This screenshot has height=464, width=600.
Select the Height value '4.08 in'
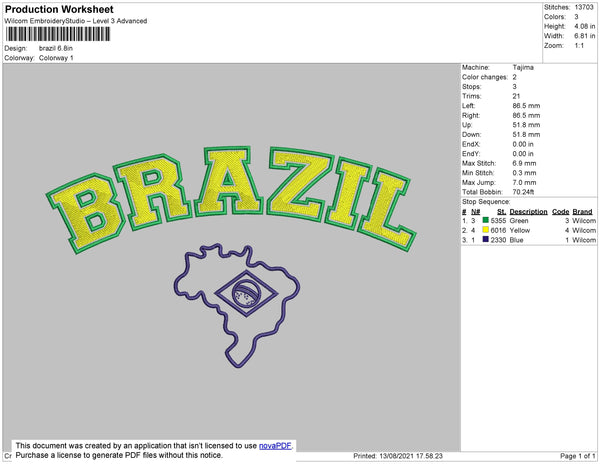[585, 26]
